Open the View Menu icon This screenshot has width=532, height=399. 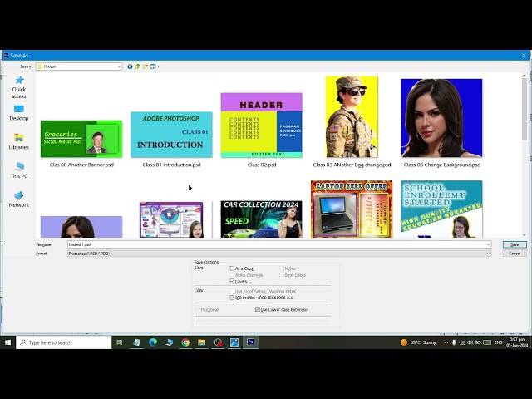point(153,66)
